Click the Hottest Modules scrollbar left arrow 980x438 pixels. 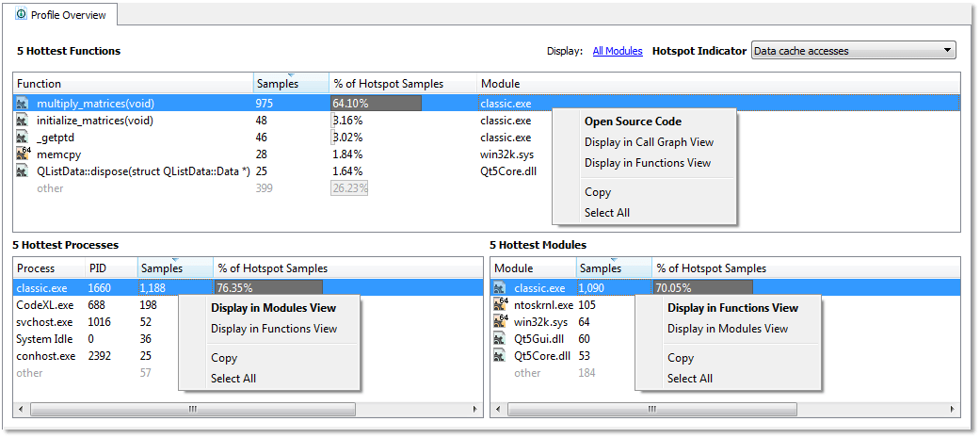click(x=499, y=409)
